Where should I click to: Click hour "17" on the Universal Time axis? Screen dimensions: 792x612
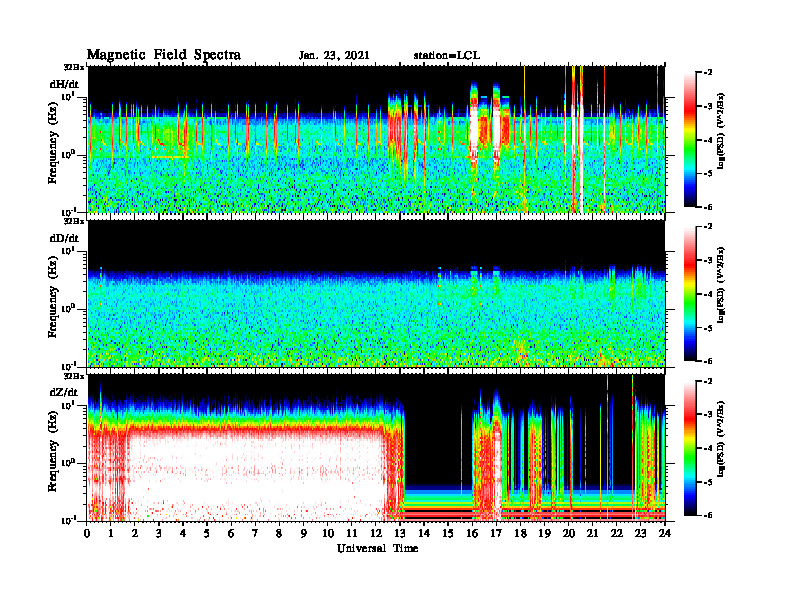(496, 533)
